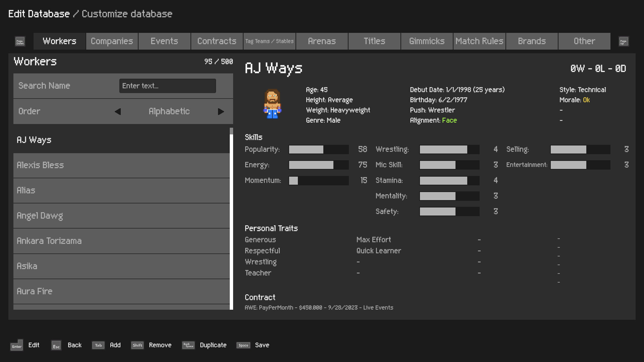The width and height of the screenshot is (644, 362).
Task: Cycle the Alphabetic order option
Action: click(x=169, y=111)
